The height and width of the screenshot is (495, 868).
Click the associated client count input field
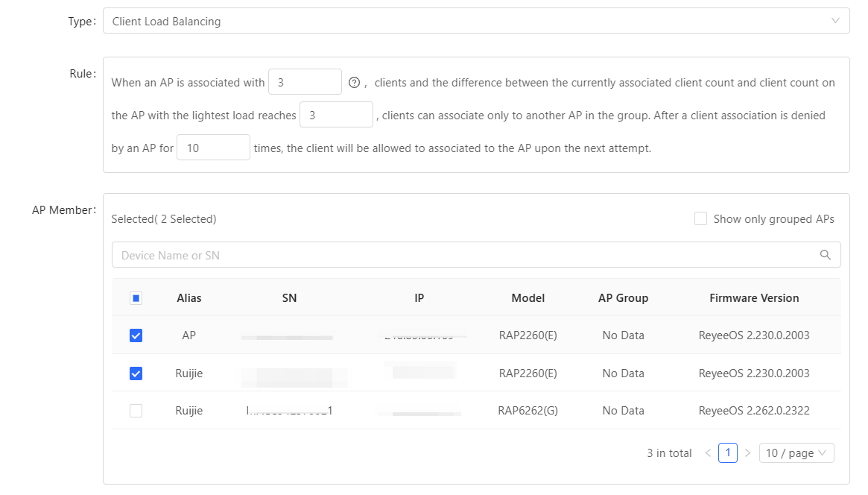305,83
